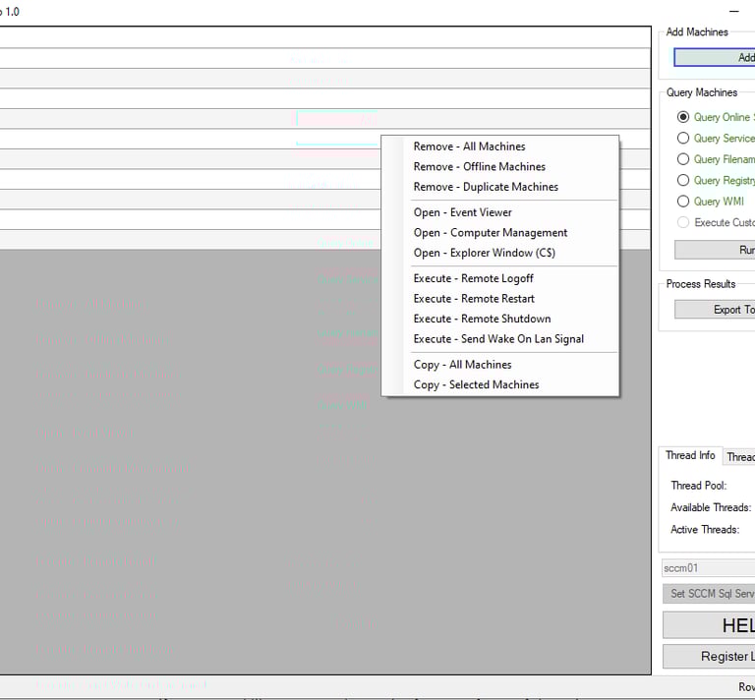Click the sccm01 server input field
The image size is (755, 700).
coord(708,568)
